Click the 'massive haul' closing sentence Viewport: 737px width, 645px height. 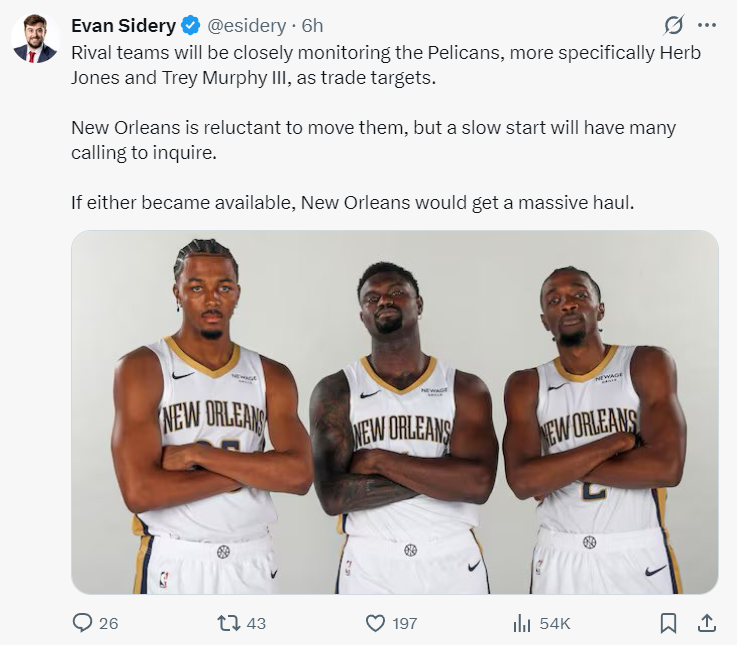352,203
